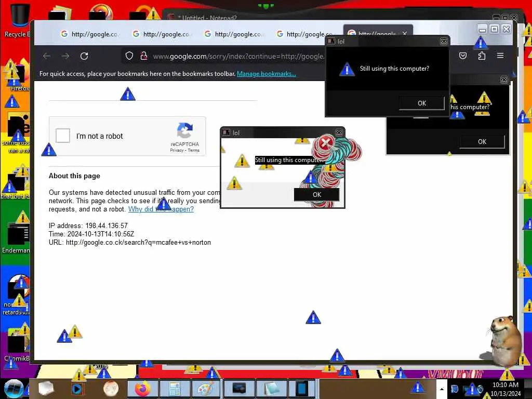Open Firefox from the taskbar
This screenshot has width=532, height=399.
click(x=142, y=389)
